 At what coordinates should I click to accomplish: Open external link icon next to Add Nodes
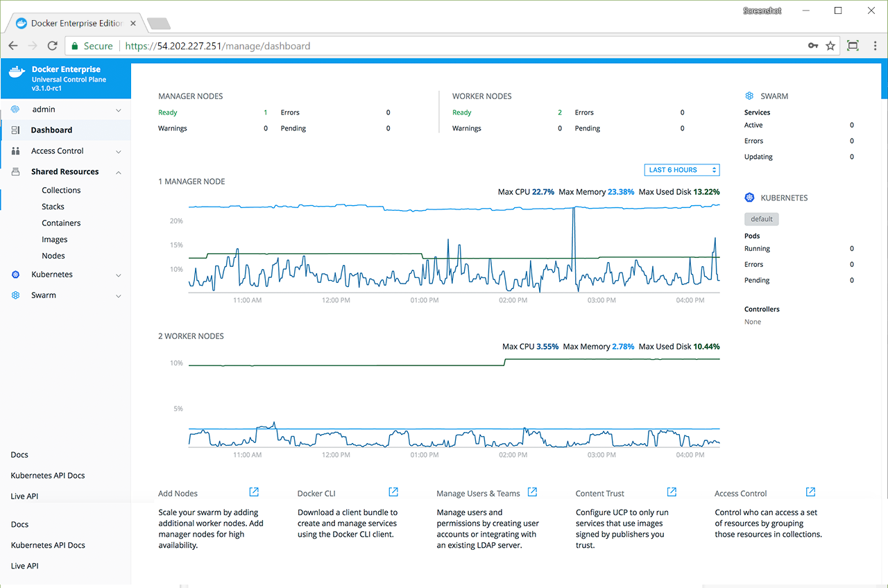[x=254, y=492]
